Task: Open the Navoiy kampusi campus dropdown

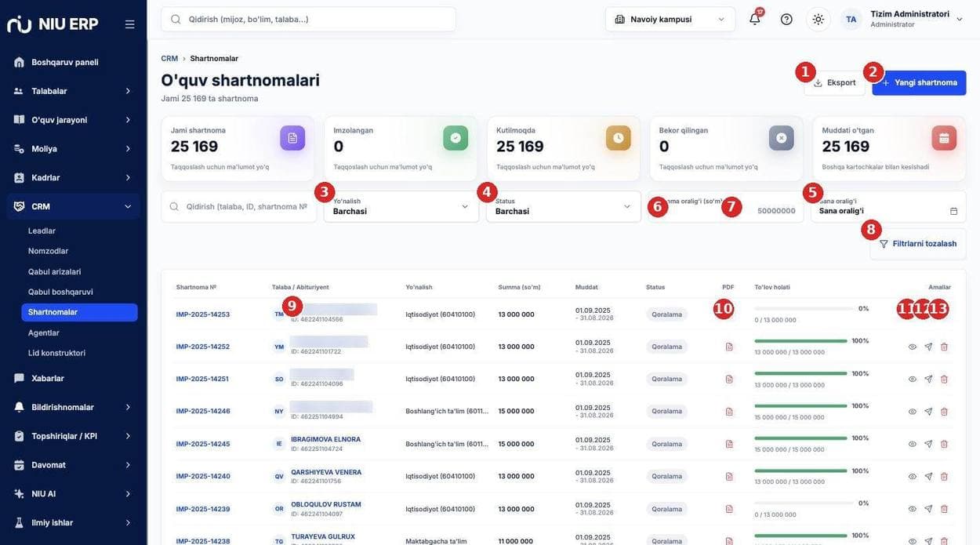Action: click(670, 20)
